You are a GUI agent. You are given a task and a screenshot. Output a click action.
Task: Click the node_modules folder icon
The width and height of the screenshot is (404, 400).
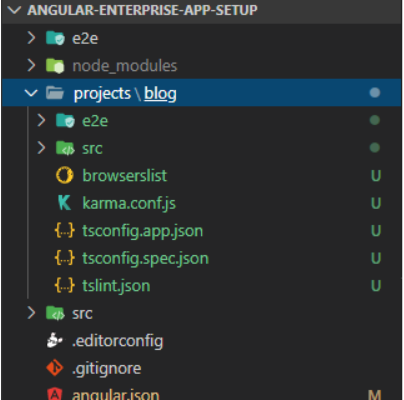55,66
